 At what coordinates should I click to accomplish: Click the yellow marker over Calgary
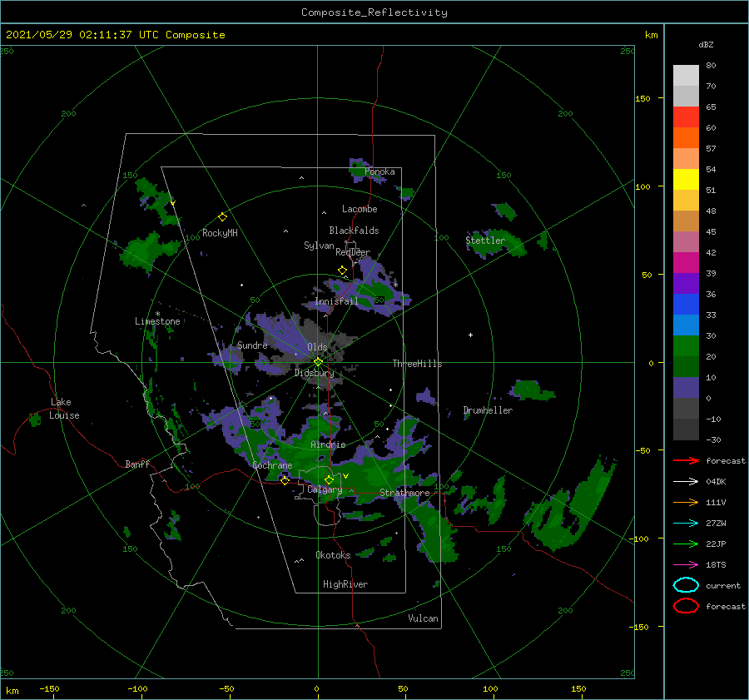tap(329, 479)
